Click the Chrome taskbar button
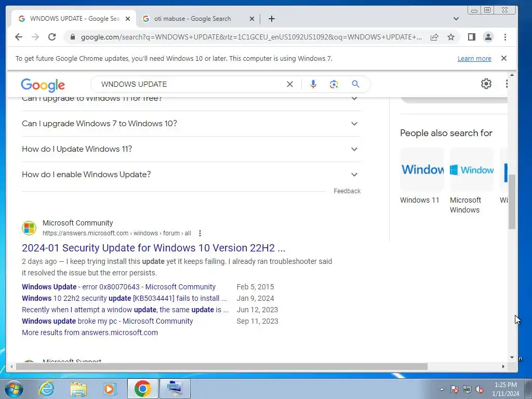The height and width of the screenshot is (399, 532). tap(142, 389)
